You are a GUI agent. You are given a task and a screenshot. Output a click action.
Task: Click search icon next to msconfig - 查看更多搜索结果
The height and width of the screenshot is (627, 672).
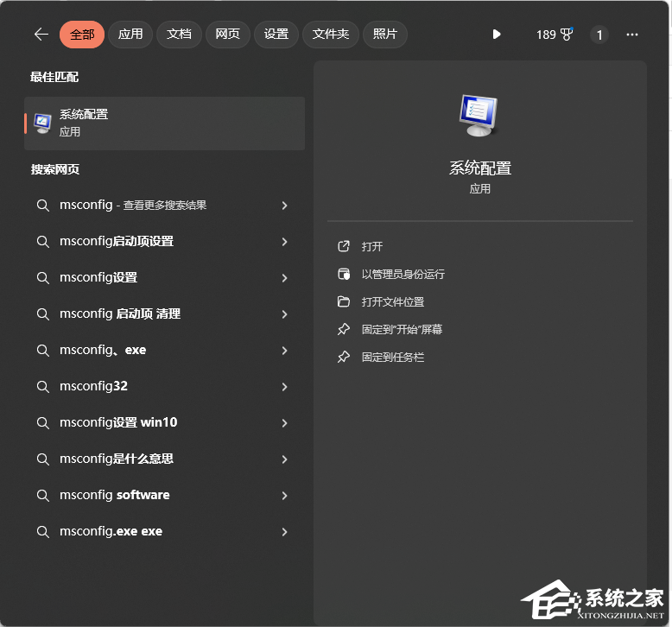(43, 206)
